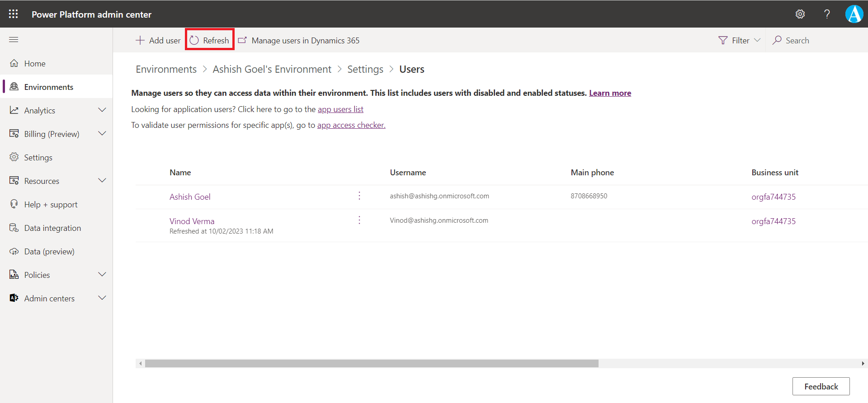Open the Filter dropdown
This screenshot has height=403, width=868.
(740, 40)
